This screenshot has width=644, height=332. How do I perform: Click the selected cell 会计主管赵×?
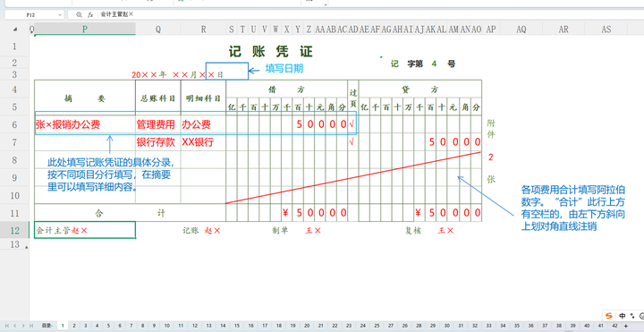(x=85, y=230)
